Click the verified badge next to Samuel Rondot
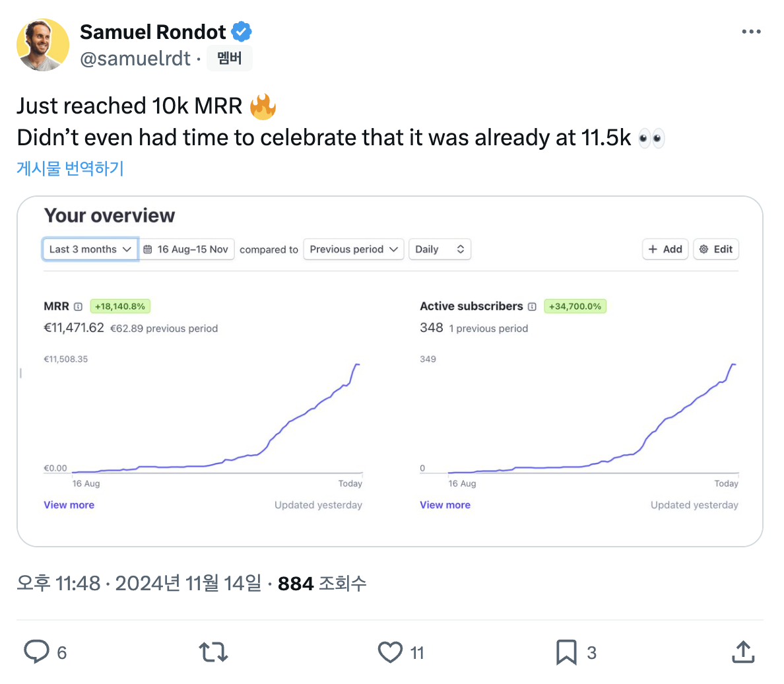The image size is (784, 684). click(241, 31)
